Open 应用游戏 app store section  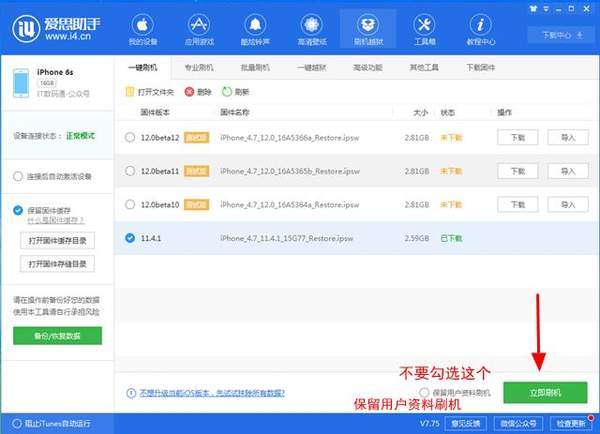pyautogui.click(x=199, y=30)
